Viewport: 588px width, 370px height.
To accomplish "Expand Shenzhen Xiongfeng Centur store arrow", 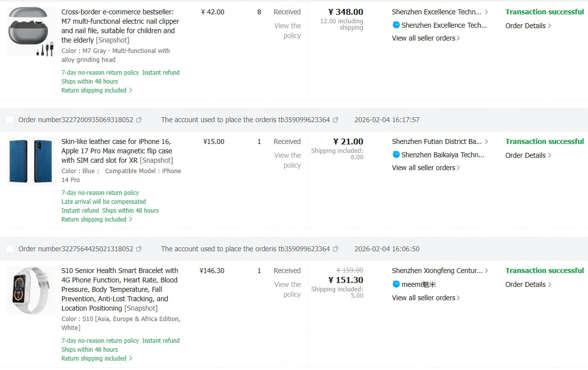I will [486, 271].
